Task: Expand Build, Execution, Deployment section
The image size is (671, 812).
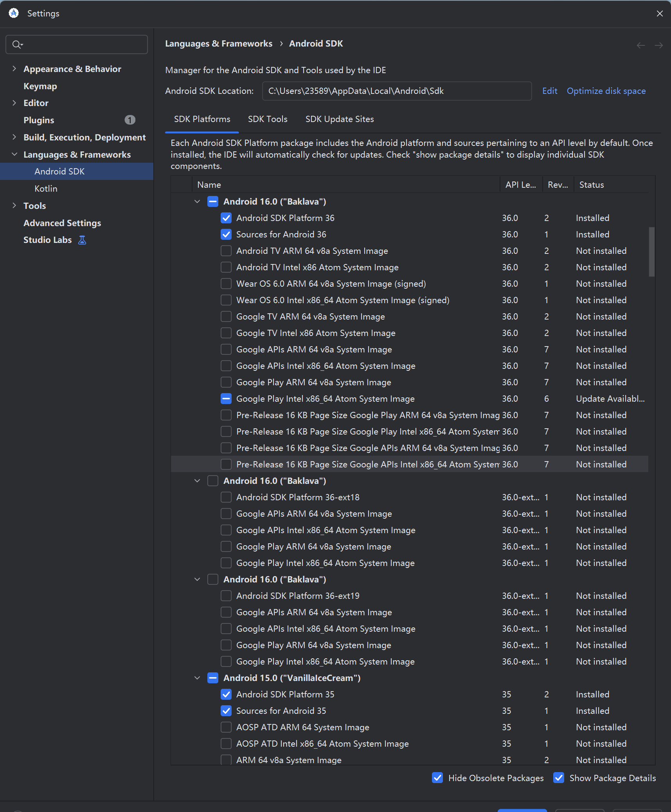Action: pos(14,137)
